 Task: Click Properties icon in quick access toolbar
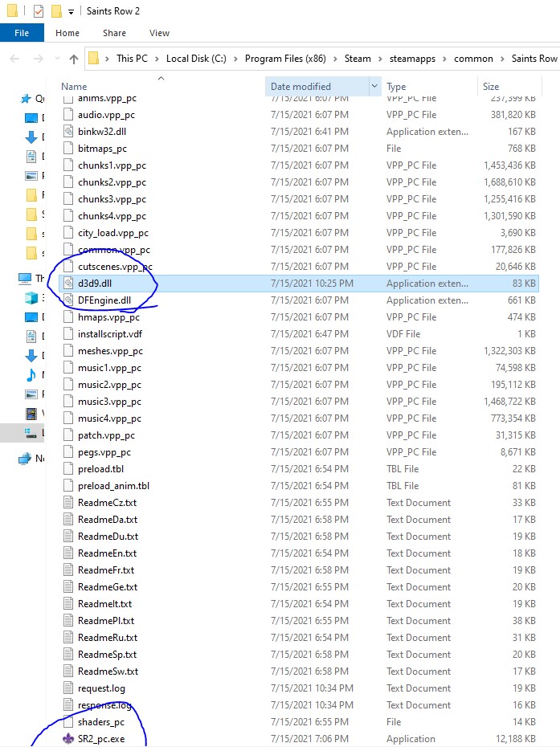click(x=38, y=10)
